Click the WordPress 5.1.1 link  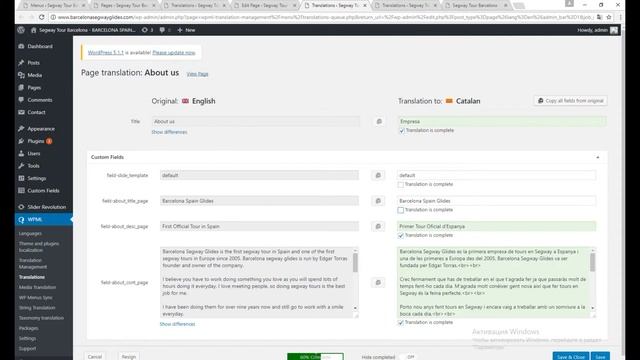point(106,53)
